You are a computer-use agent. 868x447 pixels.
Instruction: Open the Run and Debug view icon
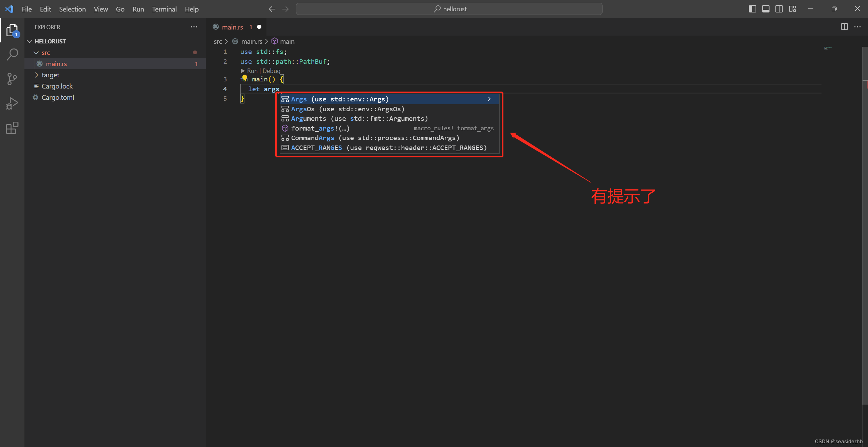pos(12,103)
